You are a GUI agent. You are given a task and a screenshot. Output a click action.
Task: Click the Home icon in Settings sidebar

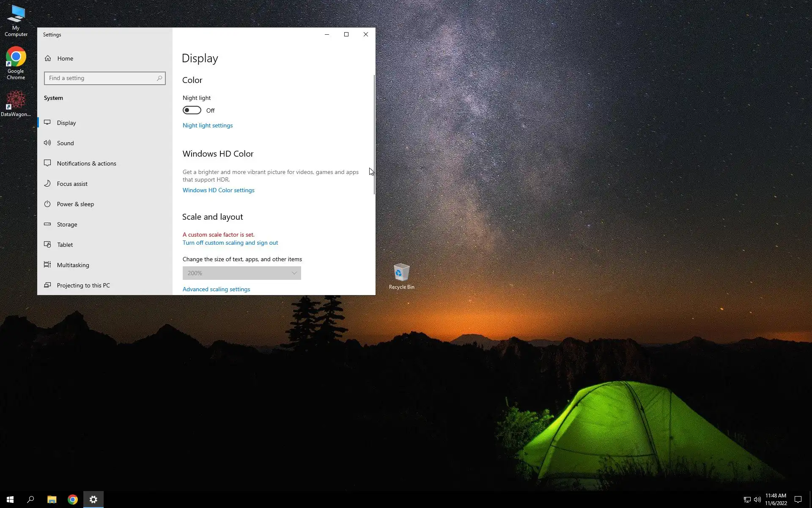48,58
